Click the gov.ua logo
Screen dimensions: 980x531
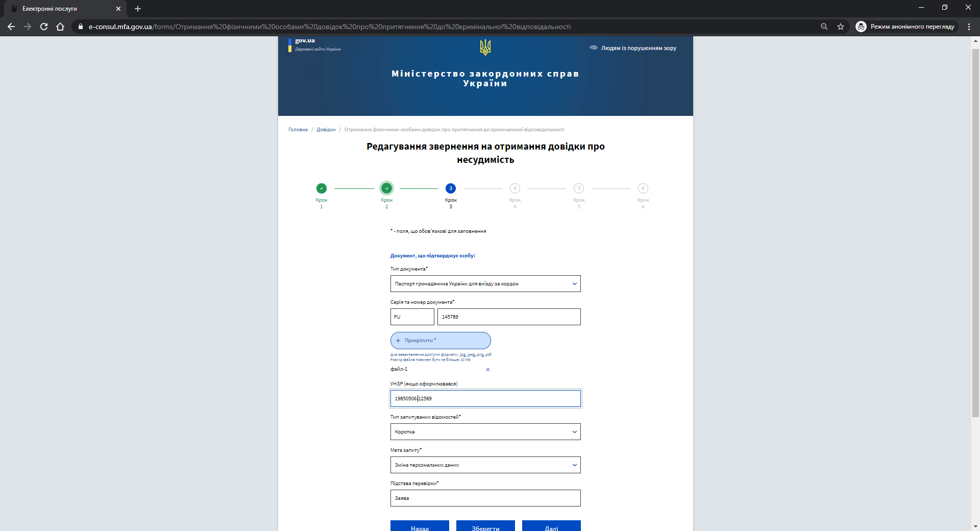pyautogui.click(x=314, y=44)
